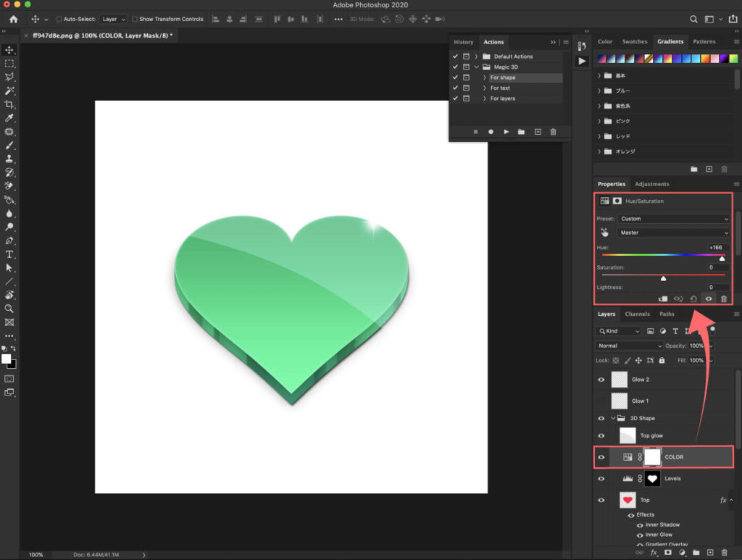The width and height of the screenshot is (742, 560).
Task: Clip adjustment to layer in Properties panel
Action: [663, 299]
